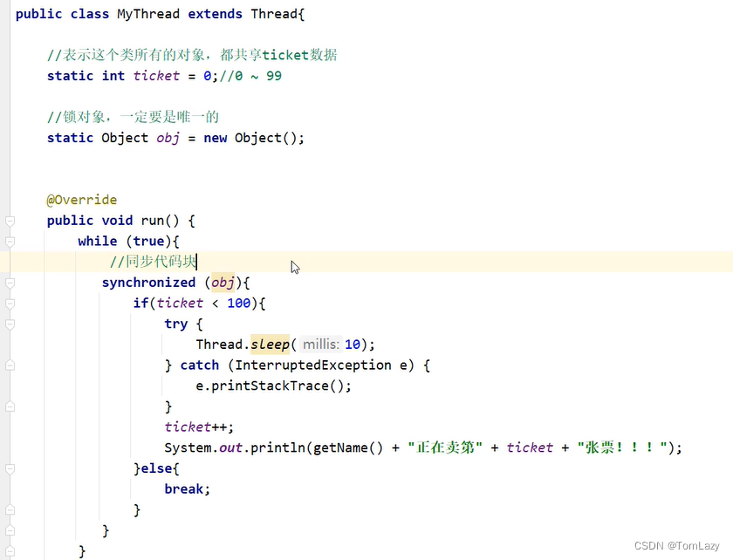Toggle fold marker on the }else{ line
This screenshot has width=733, height=560.
point(10,468)
